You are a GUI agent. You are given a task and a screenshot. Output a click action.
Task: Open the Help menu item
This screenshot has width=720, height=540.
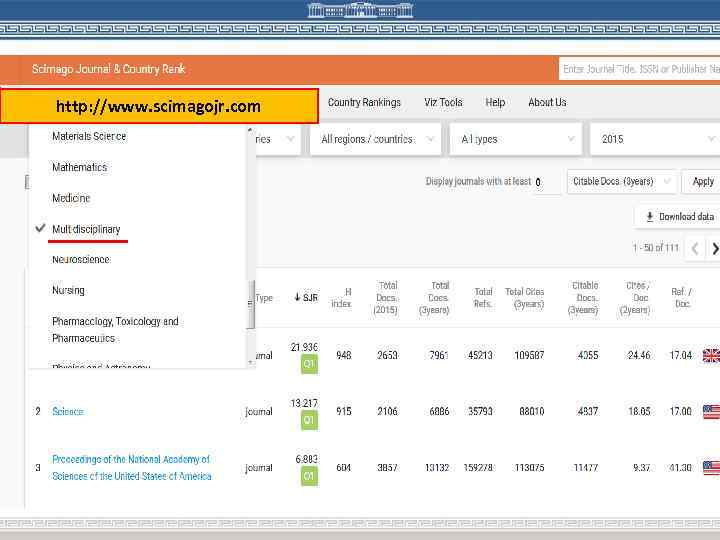(495, 102)
